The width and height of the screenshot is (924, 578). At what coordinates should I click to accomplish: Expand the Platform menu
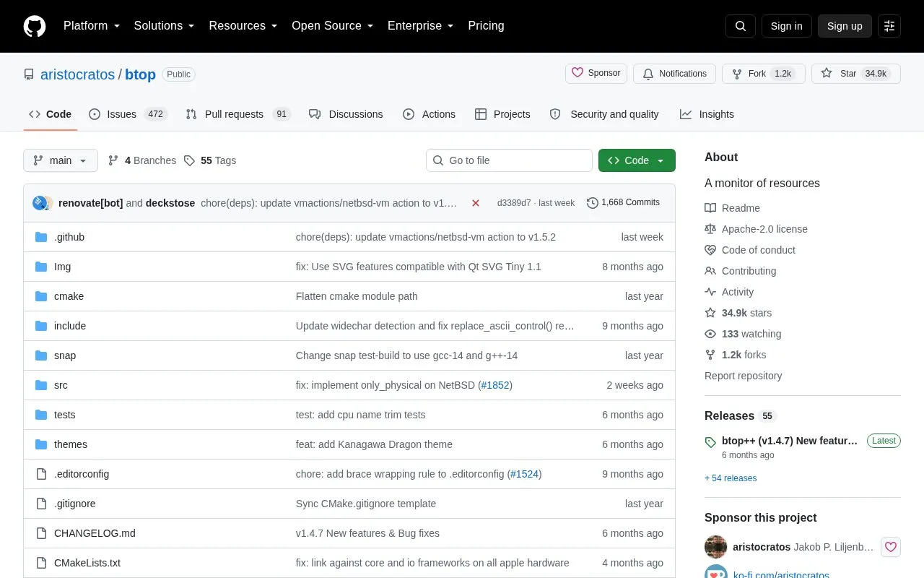pyautogui.click(x=92, y=26)
